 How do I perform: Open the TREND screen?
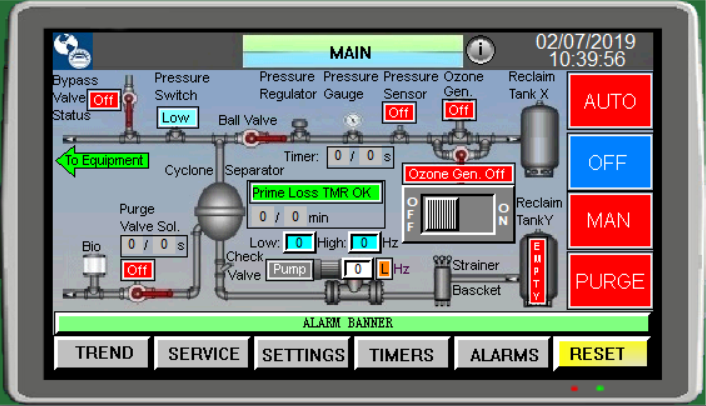103,354
